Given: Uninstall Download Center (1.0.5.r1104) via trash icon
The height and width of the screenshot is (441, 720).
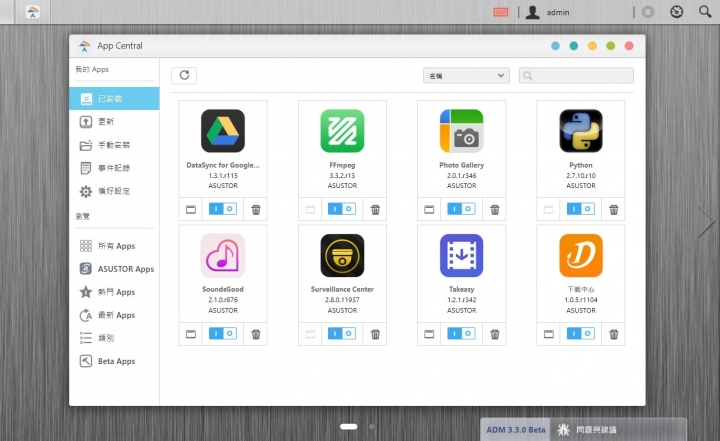Looking at the screenshot, I should pyautogui.click(x=613, y=334).
